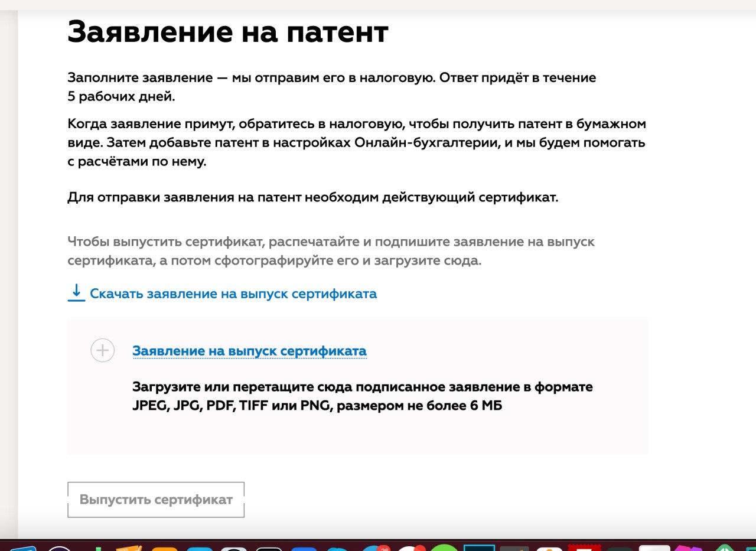Click the paragraph starting 'Заполните заявление'
The width and height of the screenshot is (756, 551).
(x=332, y=87)
